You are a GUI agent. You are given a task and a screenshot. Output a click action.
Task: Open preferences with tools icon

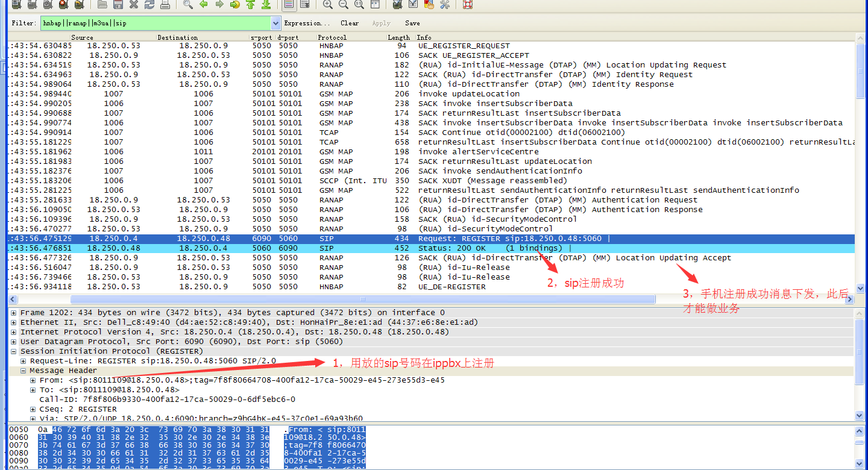tap(445, 5)
